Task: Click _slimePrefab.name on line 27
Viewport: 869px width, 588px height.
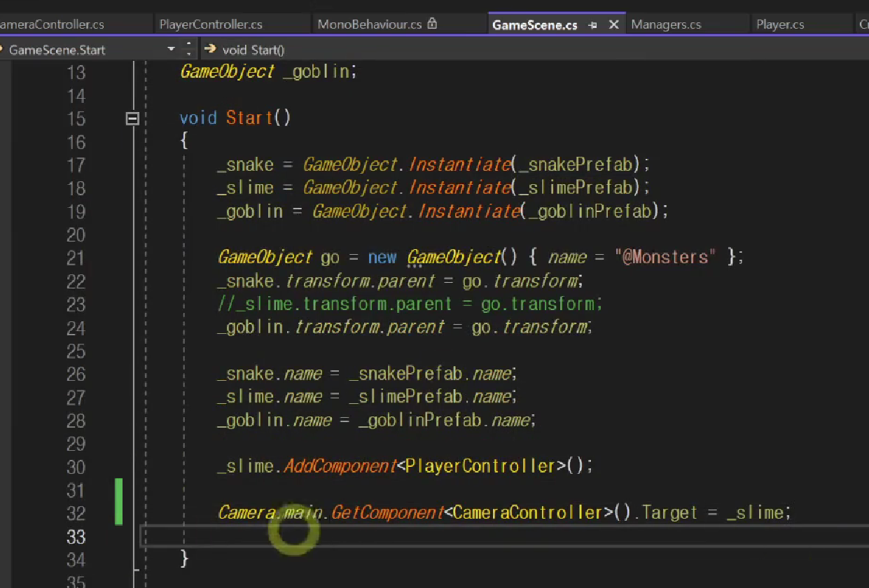Action: [430, 396]
